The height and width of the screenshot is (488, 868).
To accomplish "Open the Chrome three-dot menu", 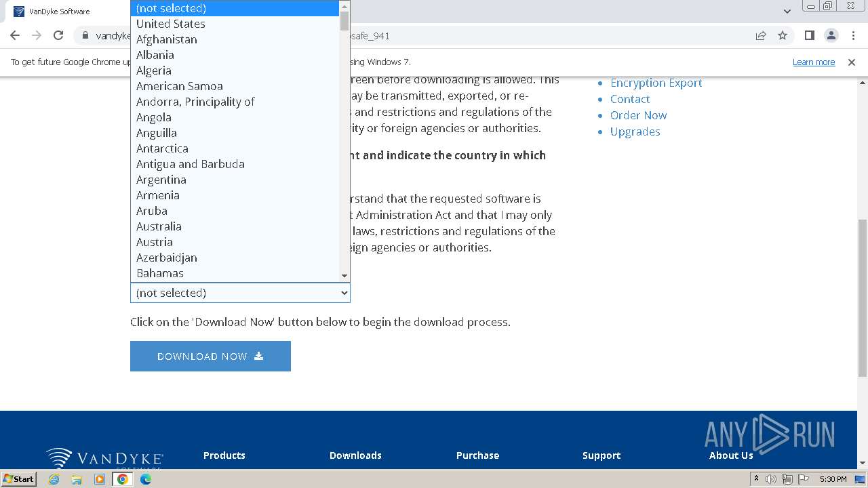I will tap(853, 35).
